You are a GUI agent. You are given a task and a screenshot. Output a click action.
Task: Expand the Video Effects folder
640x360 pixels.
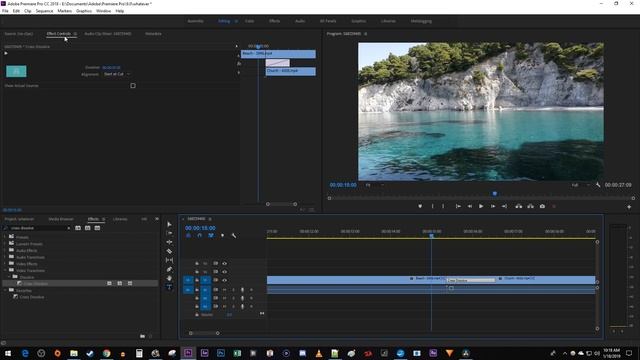(5, 264)
